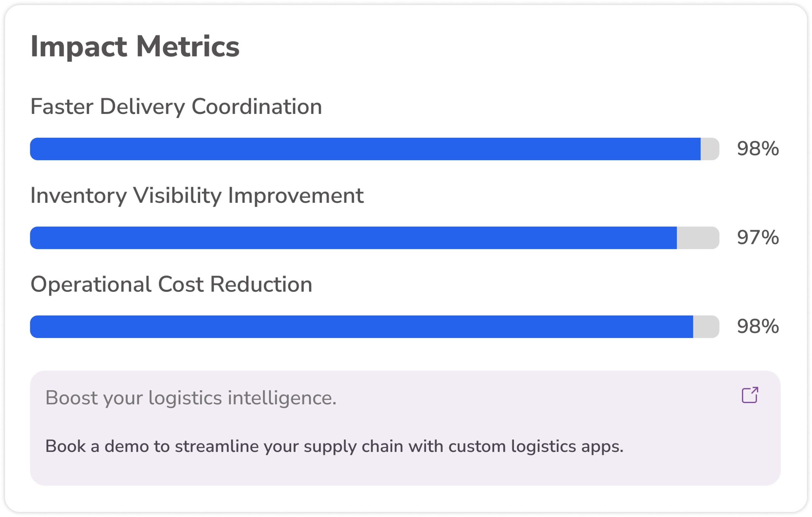Click the Book a demo description text
Screen dimensions: 812x517
(x=334, y=447)
